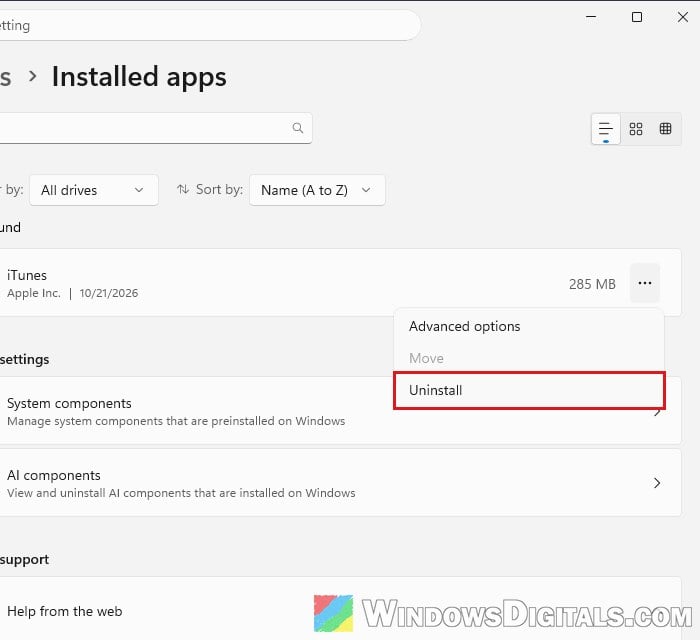
Task: Click the top settings search box
Action: coord(208,25)
